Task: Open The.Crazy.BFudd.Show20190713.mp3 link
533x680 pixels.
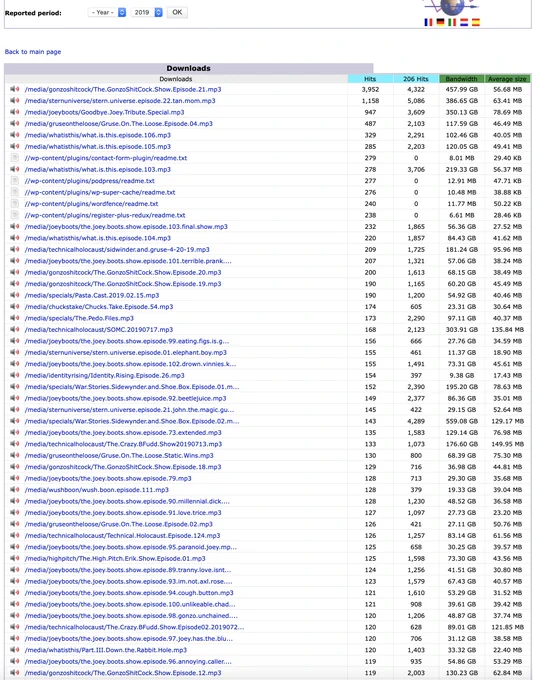Action: (x=123, y=444)
